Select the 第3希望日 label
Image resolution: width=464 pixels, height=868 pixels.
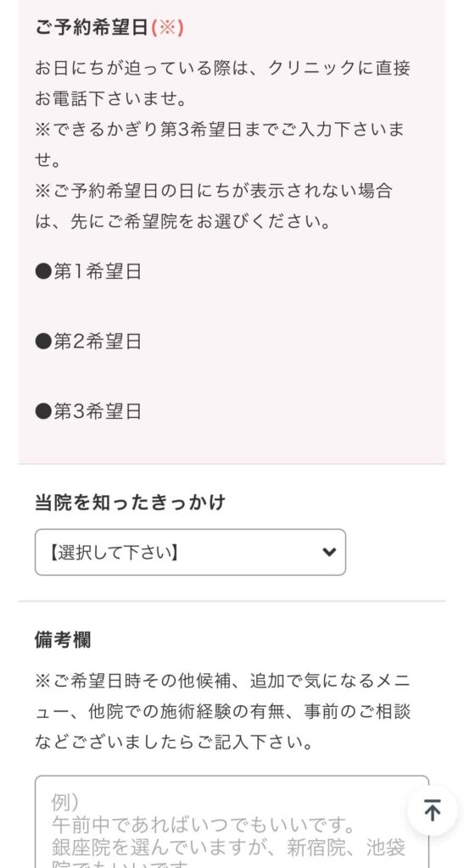click(x=98, y=411)
